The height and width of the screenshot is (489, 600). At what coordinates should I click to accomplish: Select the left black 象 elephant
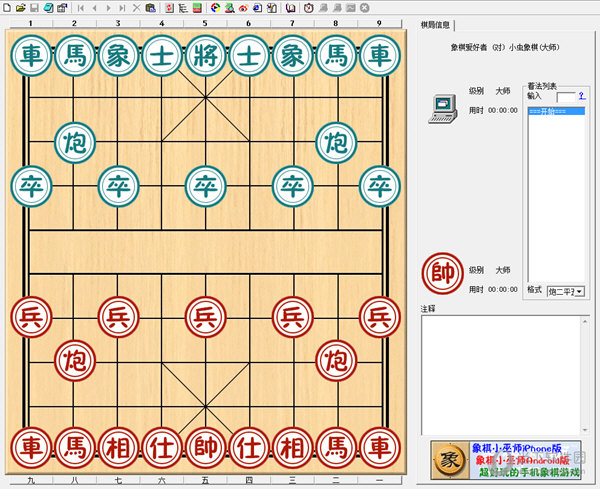119,56
